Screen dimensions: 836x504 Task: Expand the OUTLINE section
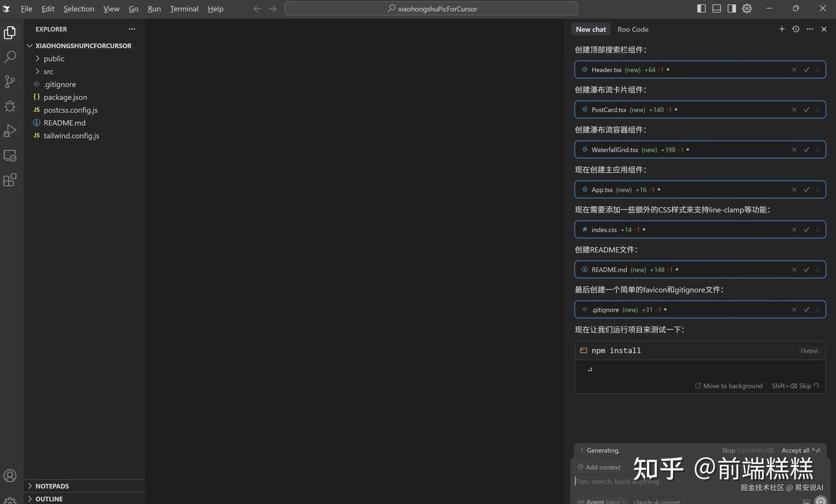pyautogui.click(x=49, y=499)
